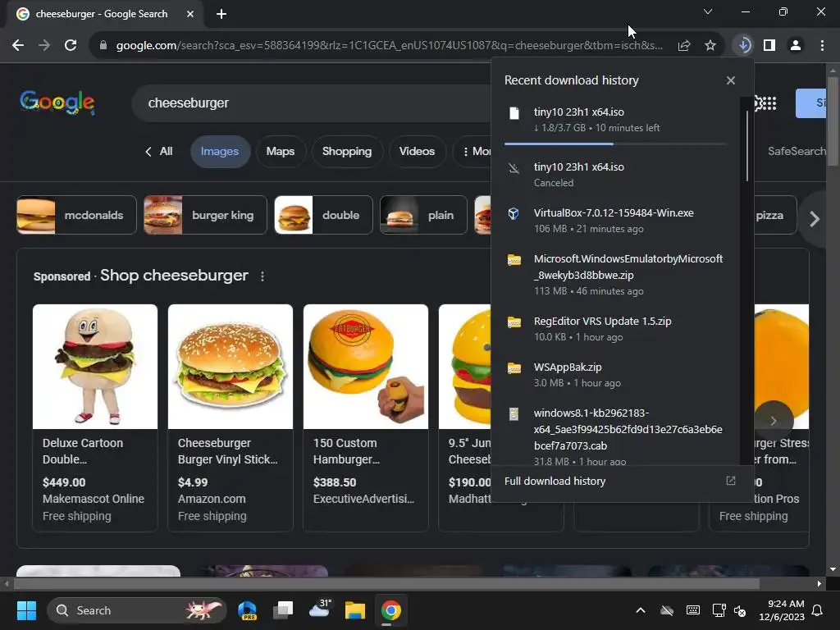Open the SafeSearch setting
Screen dimensions: 840x630
click(796, 152)
